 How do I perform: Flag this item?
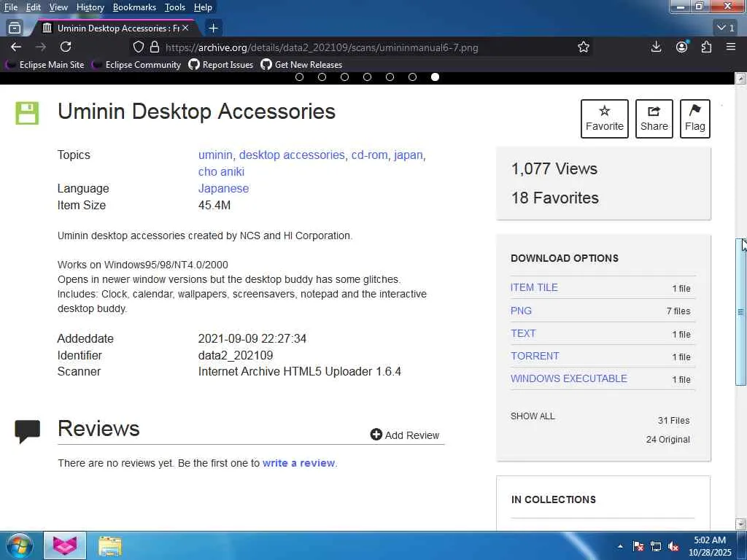(x=695, y=119)
